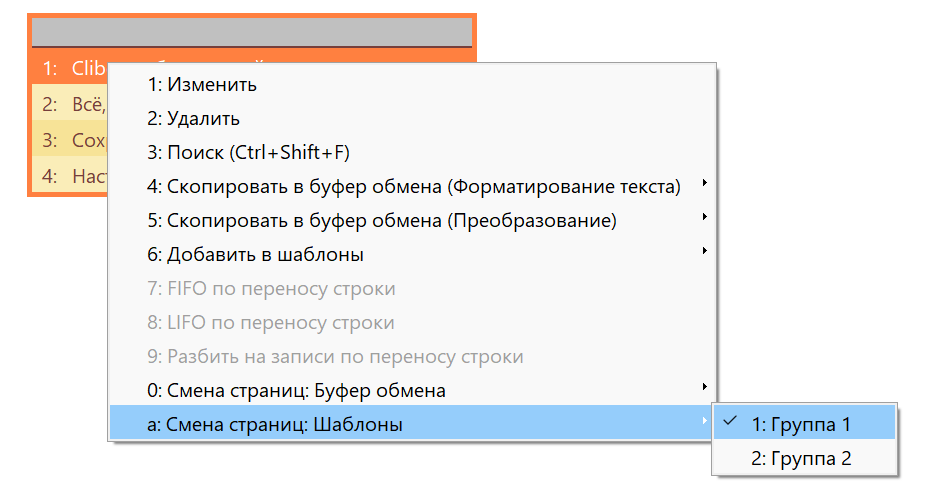This screenshot has height=488, width=927.
Task: Select clipboard entry 4 starting with Нас
Action: click(x=69, y=176)
